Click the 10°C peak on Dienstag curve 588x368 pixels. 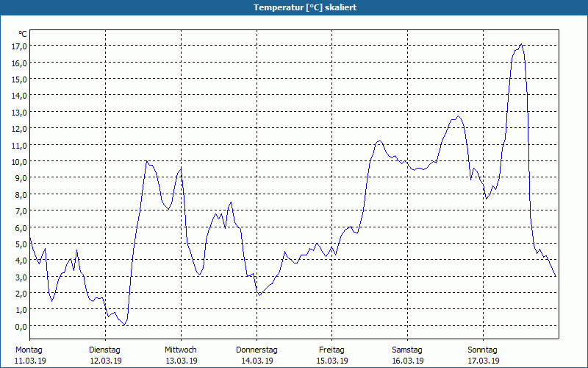coord(146,161)
